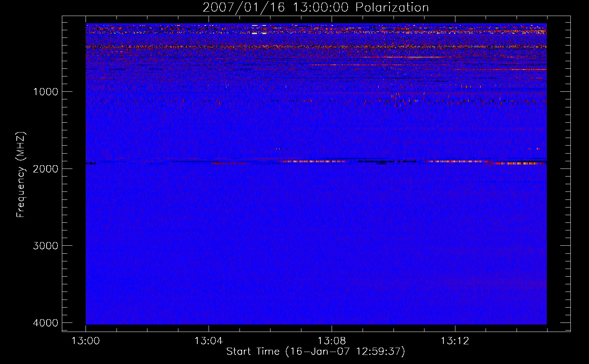Click the 3000 frequency tick label
The width and height of the screenshot is (589, 364).
pyautogui.click(x=46, y=246)
